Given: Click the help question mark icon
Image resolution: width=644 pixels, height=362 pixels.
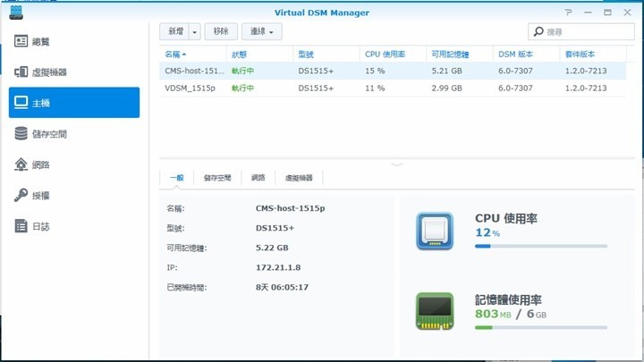Looking at the screenshot, I should tap(568, 13).
